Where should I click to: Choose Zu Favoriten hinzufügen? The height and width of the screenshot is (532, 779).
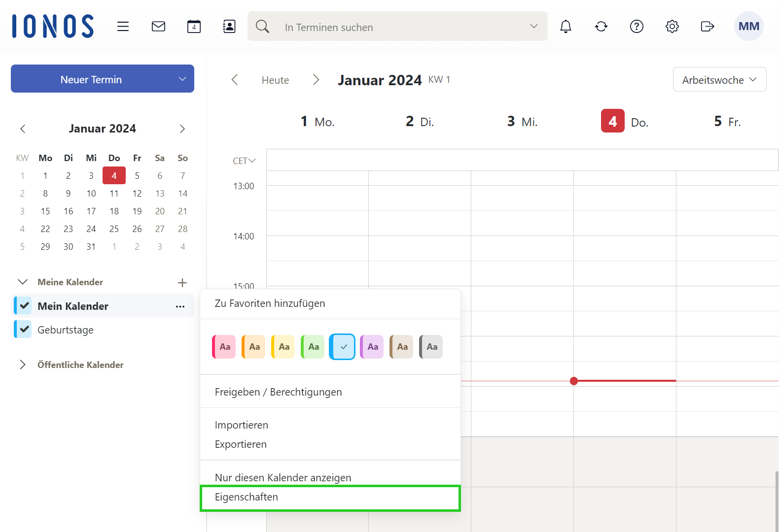click(330, 303)
